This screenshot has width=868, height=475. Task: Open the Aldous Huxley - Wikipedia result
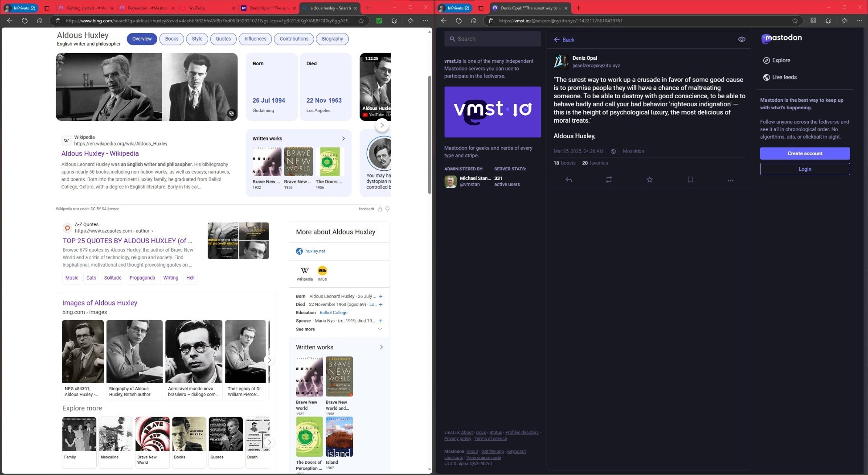pos(100,153)
